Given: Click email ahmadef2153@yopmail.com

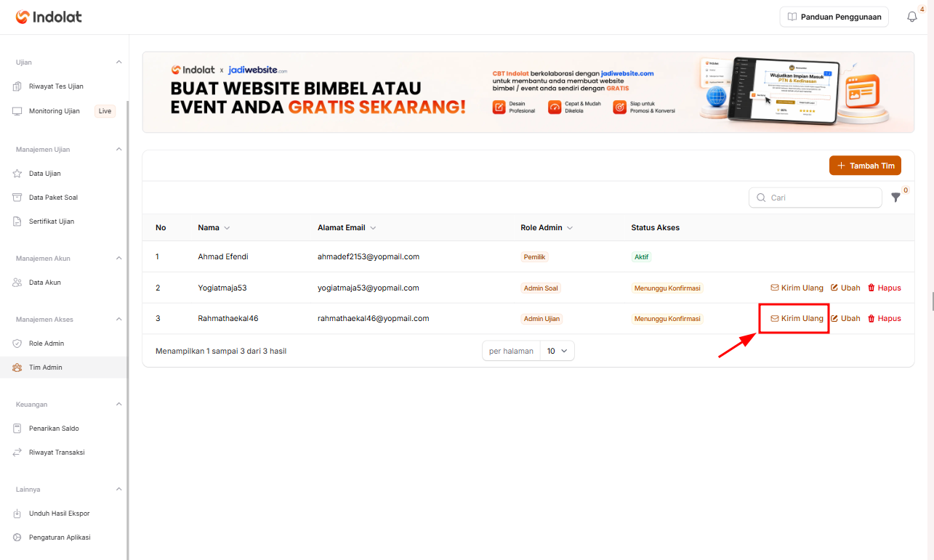Looking at the screenshot, I should pos(369,256).
